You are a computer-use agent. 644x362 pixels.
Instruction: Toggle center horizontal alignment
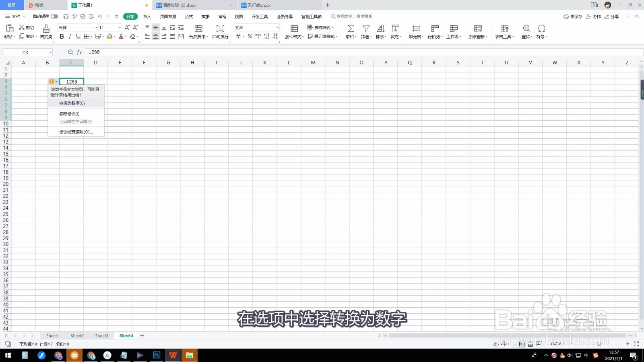tap(155, 37)
